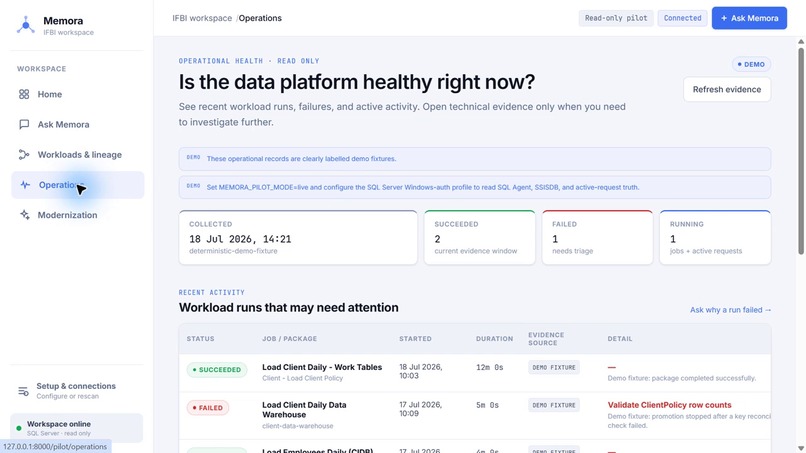
Task: Click the Connected status badge
Action: point(682,18)
